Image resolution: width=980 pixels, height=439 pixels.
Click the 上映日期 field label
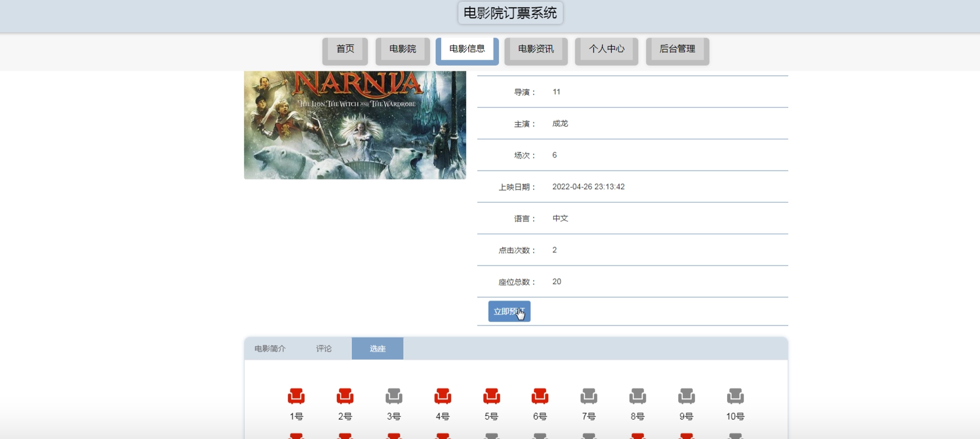[517, 187]
